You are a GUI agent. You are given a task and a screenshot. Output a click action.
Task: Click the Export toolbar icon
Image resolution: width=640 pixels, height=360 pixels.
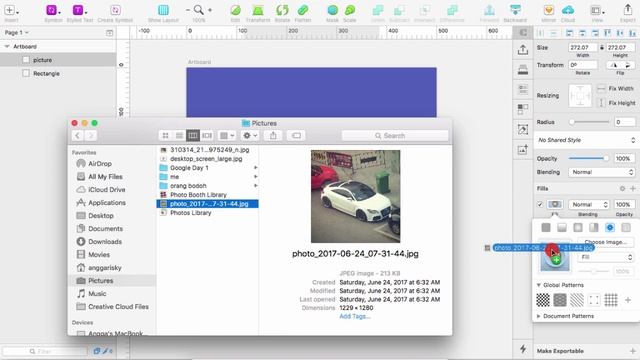click(x=628, y=10)
